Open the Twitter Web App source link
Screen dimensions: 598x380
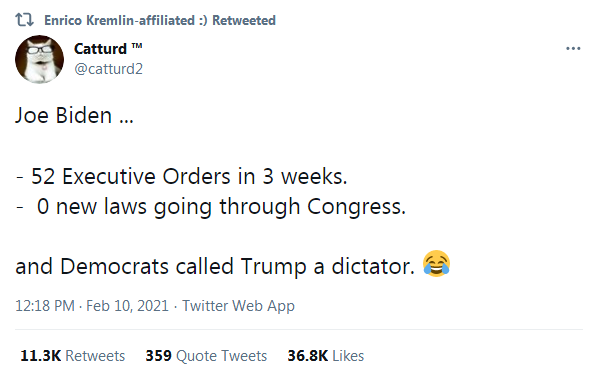point(238,306)
